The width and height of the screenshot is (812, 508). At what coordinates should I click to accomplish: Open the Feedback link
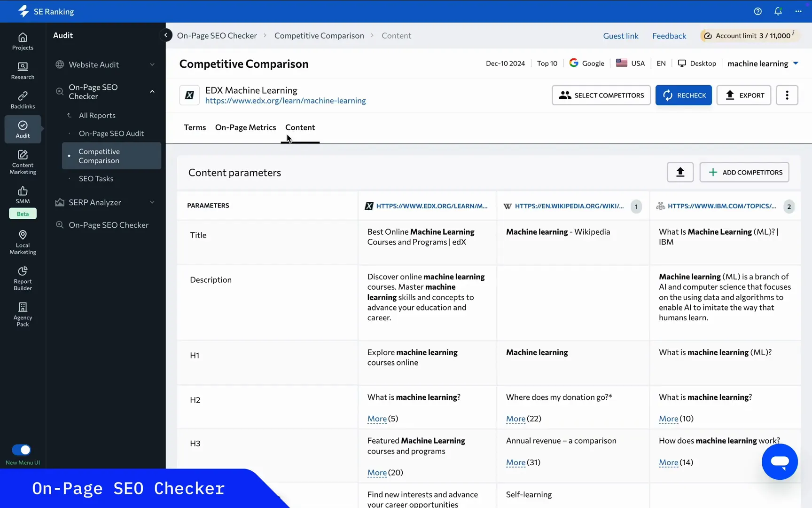coord(669,35)
